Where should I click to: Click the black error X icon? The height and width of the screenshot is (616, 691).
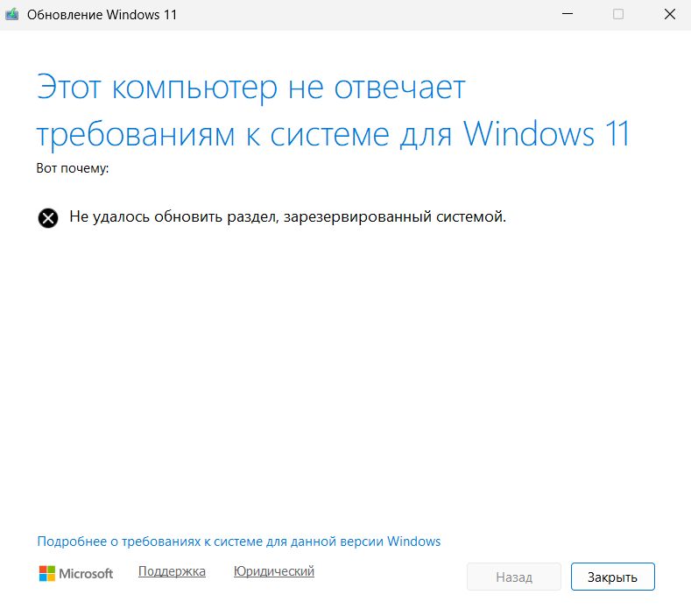tap(48, 218)
